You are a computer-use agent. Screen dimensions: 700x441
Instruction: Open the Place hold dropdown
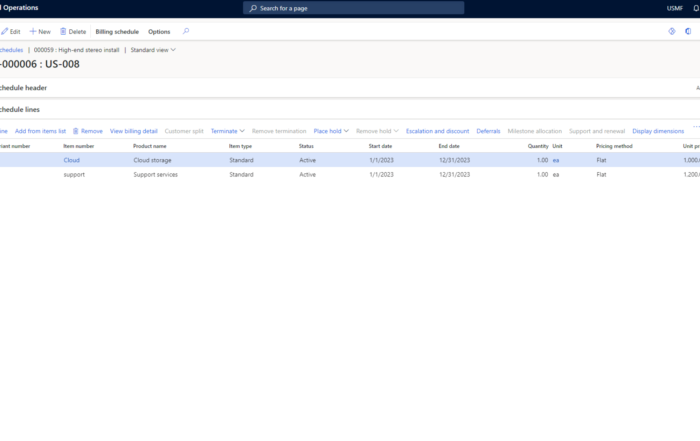331,131
